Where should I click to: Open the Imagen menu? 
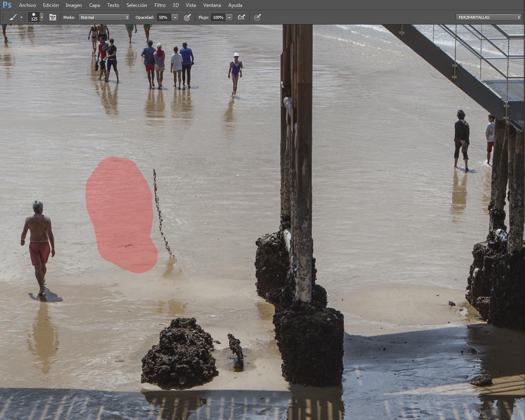point(74,5)
